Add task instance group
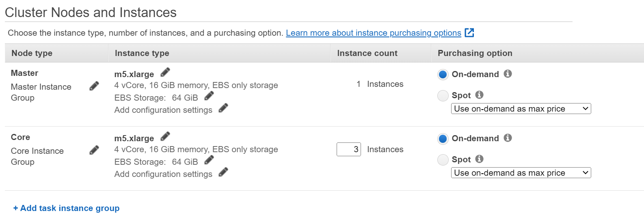Viewport: 644px width, 224px height. tap(66, 208)
